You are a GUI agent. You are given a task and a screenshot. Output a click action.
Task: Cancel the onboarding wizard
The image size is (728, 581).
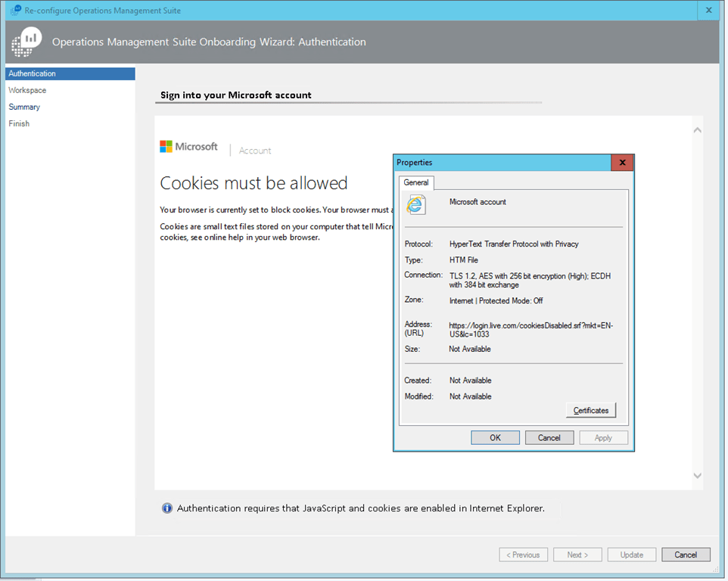[x=686, y=555]
